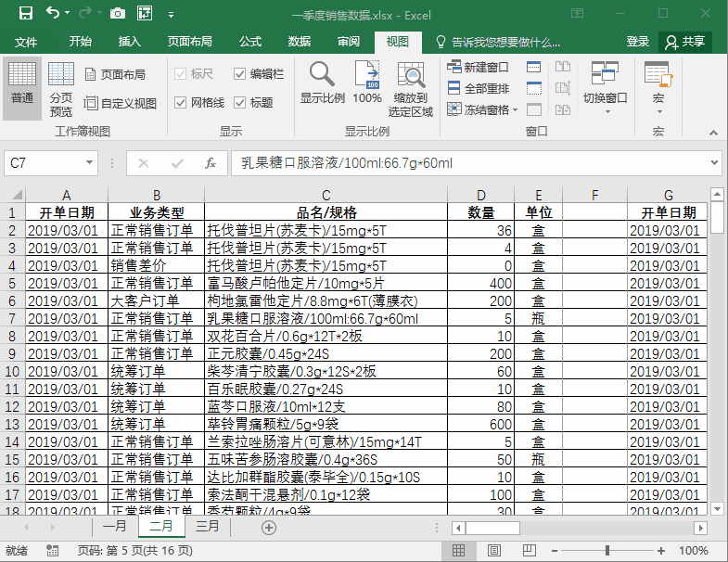This screenshot has height=562, width=728.
Task: Uncheck the 编辑栏 formula bar checkbox
Action: [240, 74]
